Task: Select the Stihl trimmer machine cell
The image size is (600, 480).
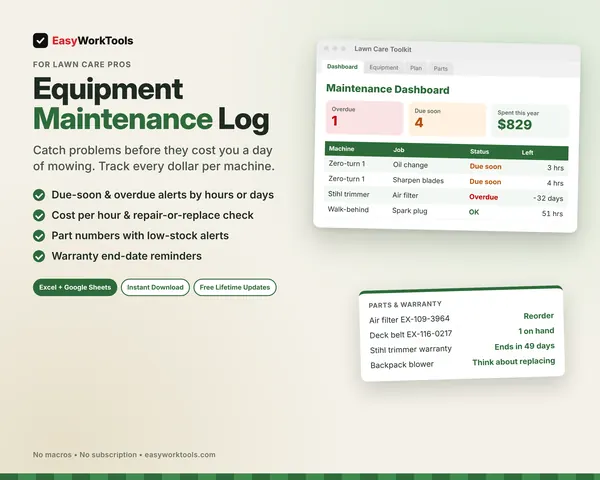Action: [349, 194]
